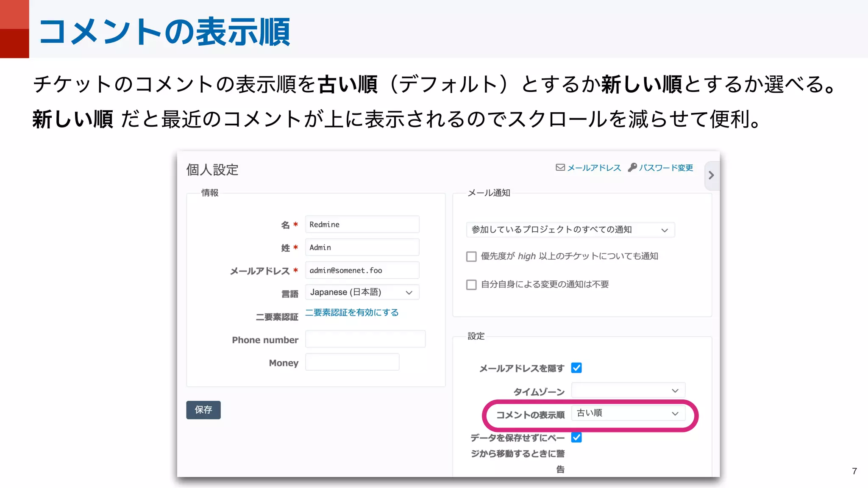Click 二要素認証を有効にする link

[x=352, y=313]
